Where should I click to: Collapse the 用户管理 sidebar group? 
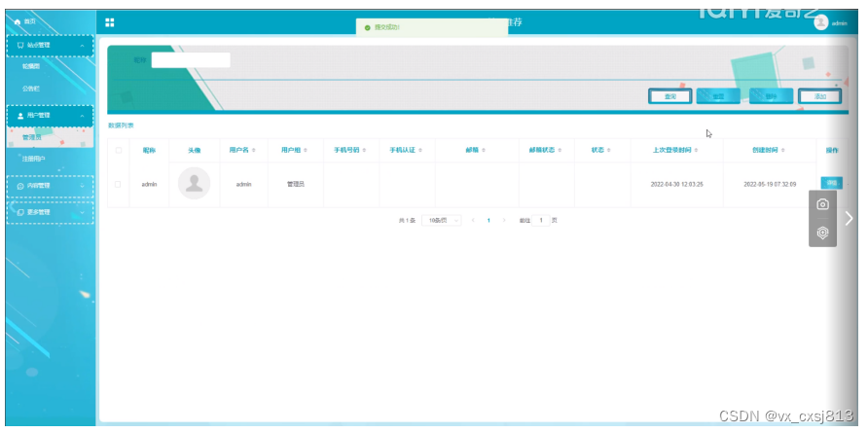50,116
